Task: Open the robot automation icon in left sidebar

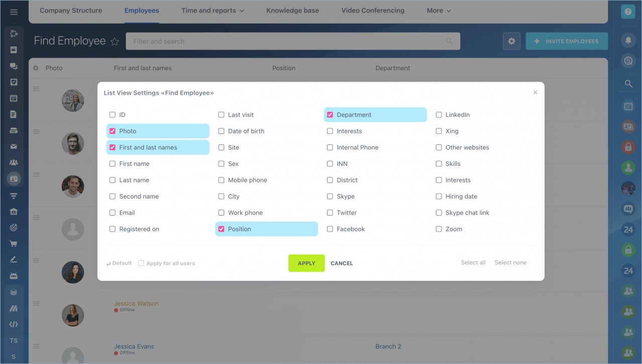Action: [14, 276]
